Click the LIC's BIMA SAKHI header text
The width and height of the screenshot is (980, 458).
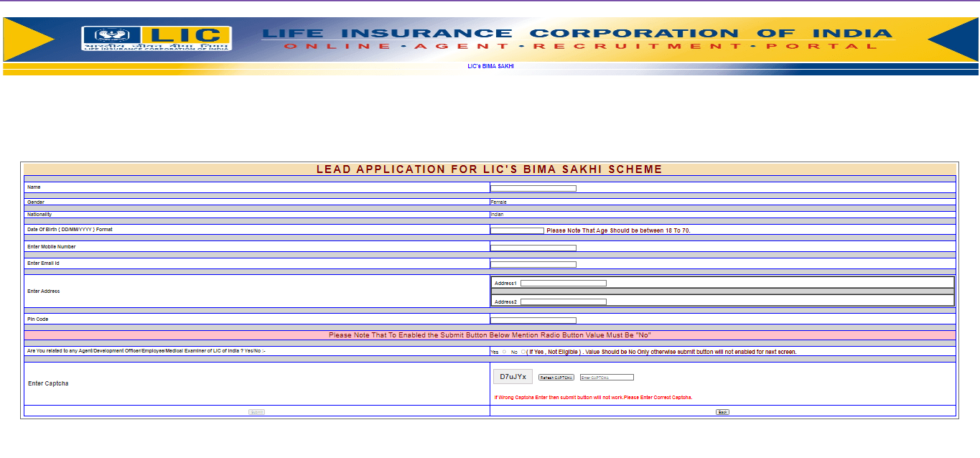(x=490, y=66)
